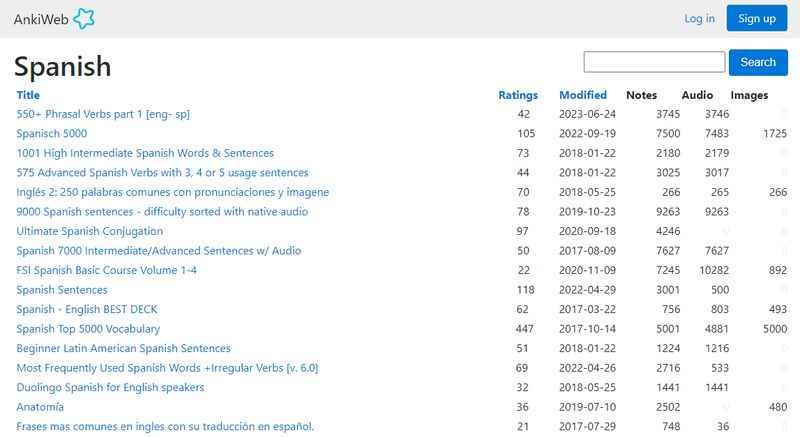Click the images count 5000
Image resolution: width=800 pixels, height=437 pixels.
[775, 329]
